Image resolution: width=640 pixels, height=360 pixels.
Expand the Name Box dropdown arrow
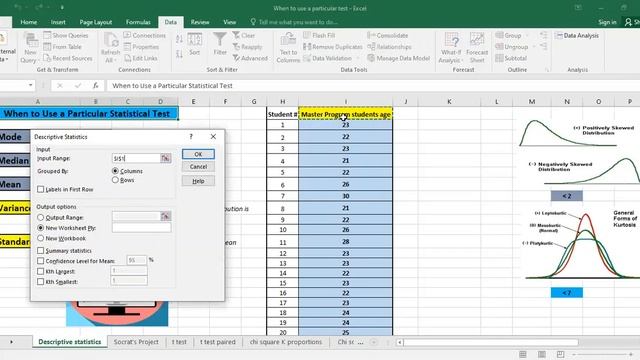pos(31,85)
